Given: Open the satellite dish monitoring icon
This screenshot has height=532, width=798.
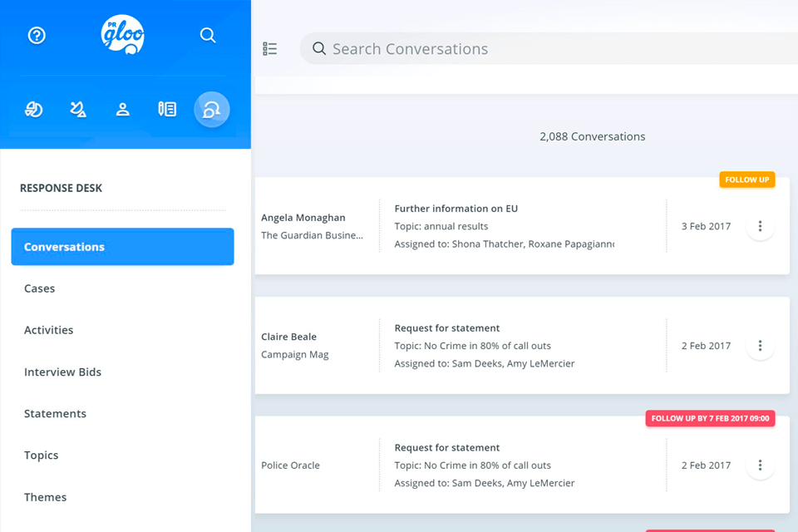Looking at the screenshot, I should (x=78, y=109).
